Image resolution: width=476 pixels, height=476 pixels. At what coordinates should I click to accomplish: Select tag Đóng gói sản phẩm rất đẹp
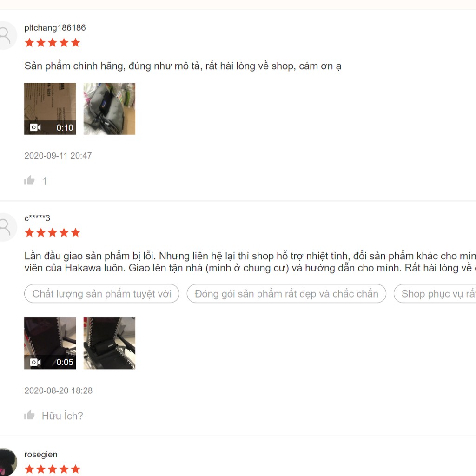click(x=286, y=294)
